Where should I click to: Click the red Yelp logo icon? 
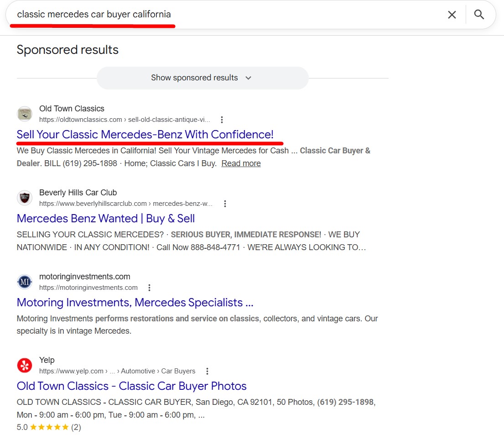click(x=25, y=366)
